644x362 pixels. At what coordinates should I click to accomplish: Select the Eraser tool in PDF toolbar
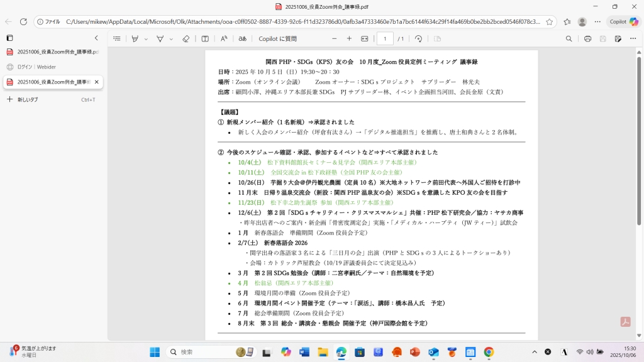pyautogui.click(x=186, y=38)
